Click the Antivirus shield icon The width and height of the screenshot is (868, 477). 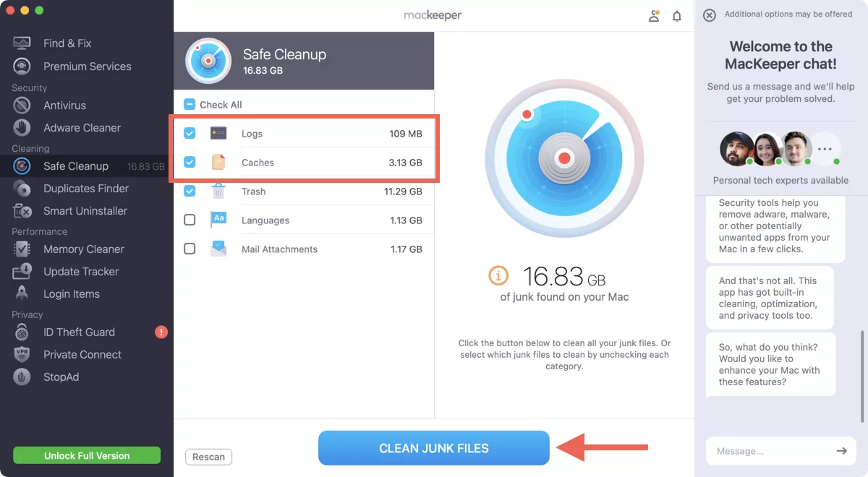(22, 106)
